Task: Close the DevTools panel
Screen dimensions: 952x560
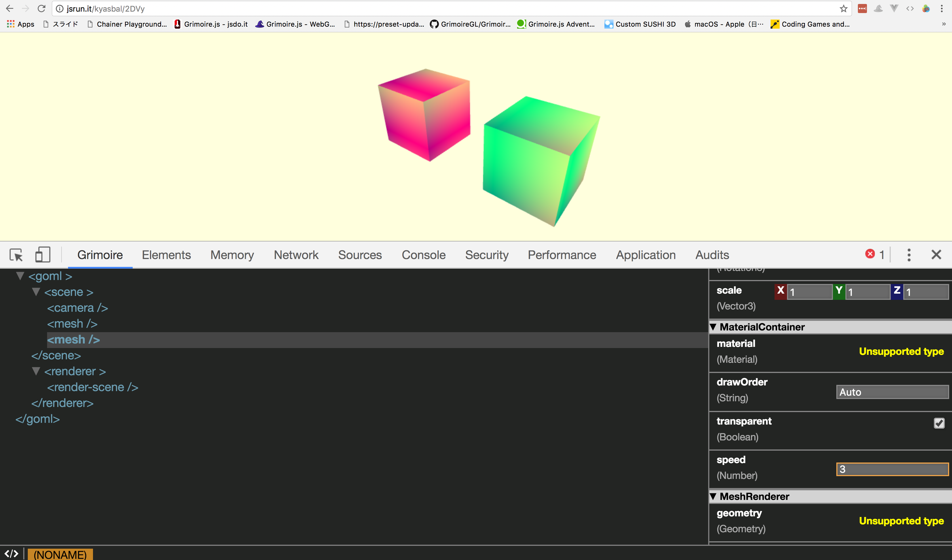Action: [x=936, y=254]
